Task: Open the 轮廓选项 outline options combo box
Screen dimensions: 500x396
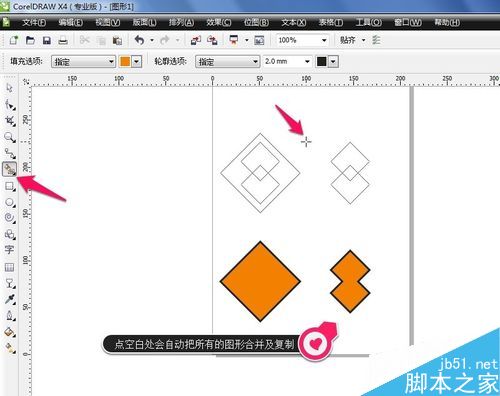Action: coord(227,62)
